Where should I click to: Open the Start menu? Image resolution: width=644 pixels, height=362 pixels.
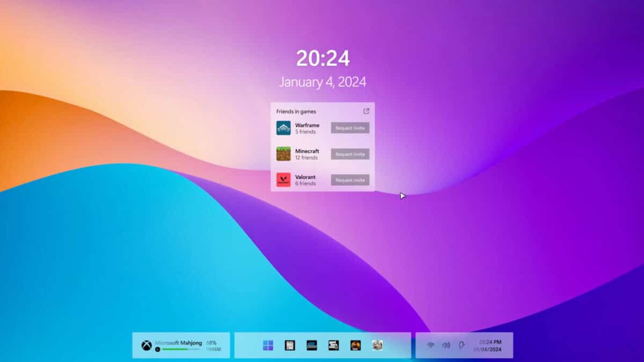click(267, 345)
